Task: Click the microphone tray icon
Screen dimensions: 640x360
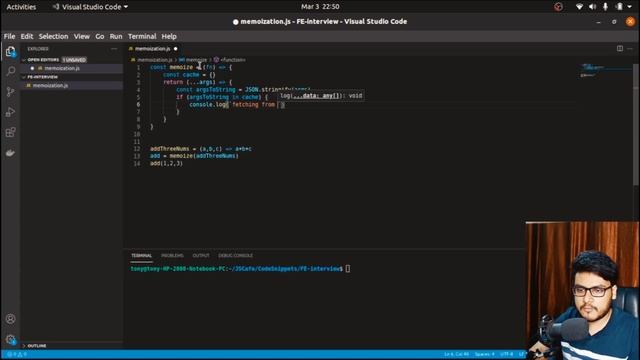Action: [605, 7]
